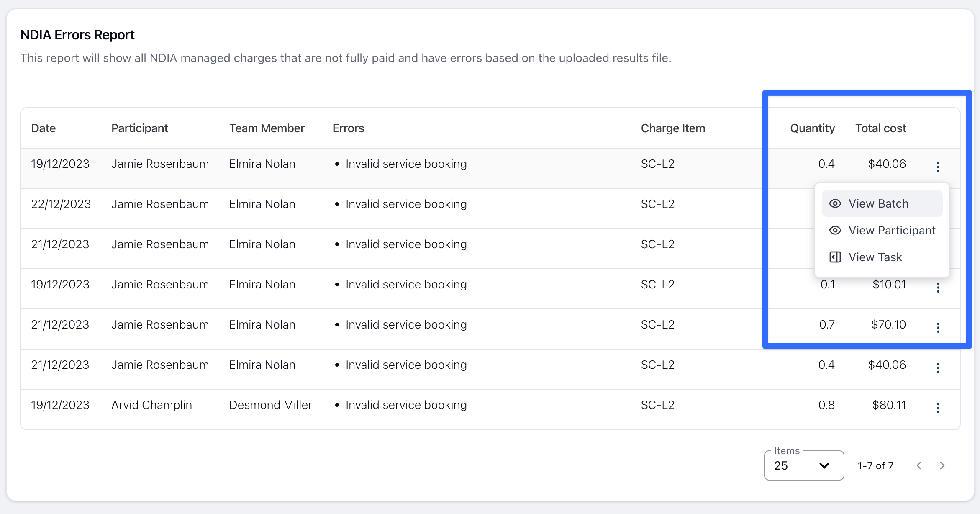Image resolution: width=980 pixels, height=514 pixels.
Task: Click the Total cost column header
Action: pyautogui.click(x=881, y=128)
